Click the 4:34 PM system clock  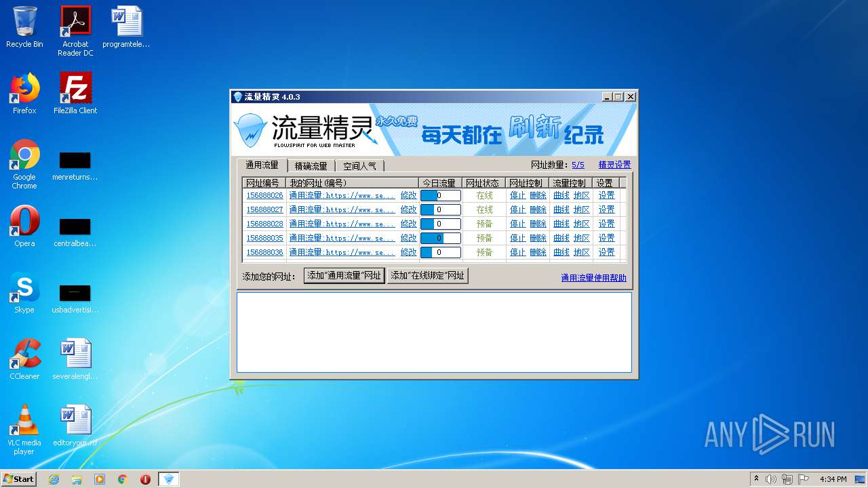[833, 479]
